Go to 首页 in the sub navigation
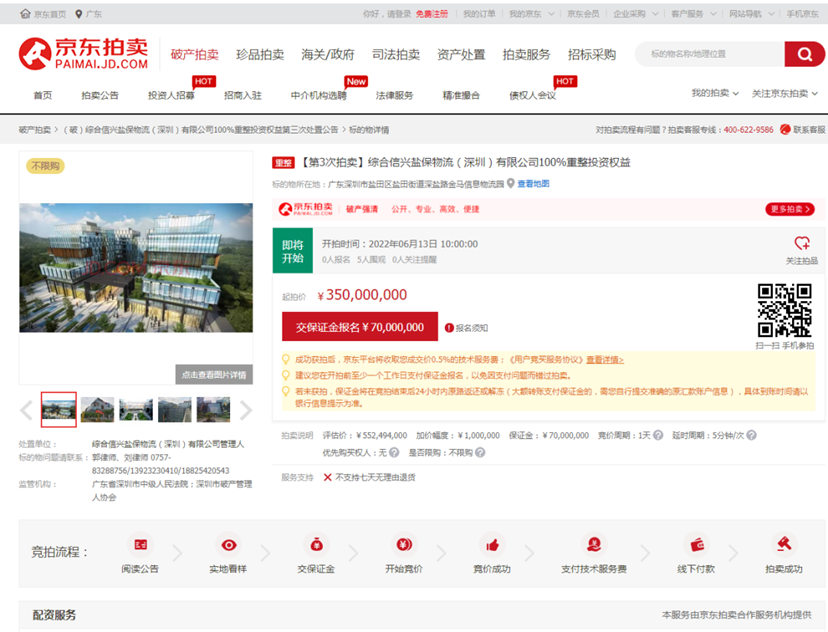 coord(43,95)
